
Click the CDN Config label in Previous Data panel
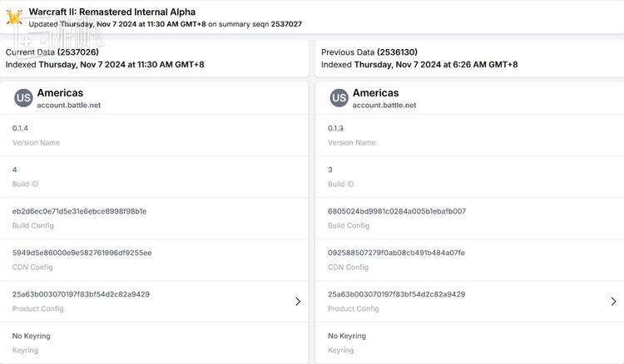pos(348,268)
